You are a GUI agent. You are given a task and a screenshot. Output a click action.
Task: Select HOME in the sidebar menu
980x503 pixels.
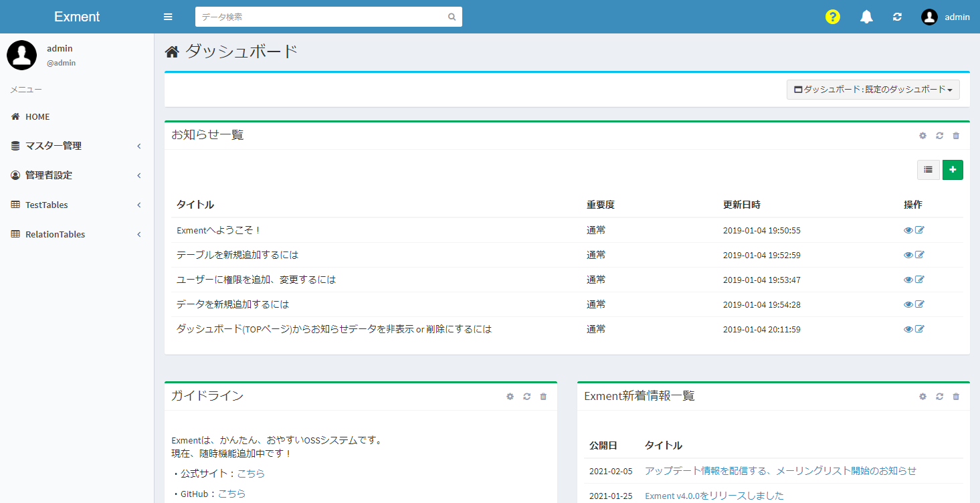[37, 116]
